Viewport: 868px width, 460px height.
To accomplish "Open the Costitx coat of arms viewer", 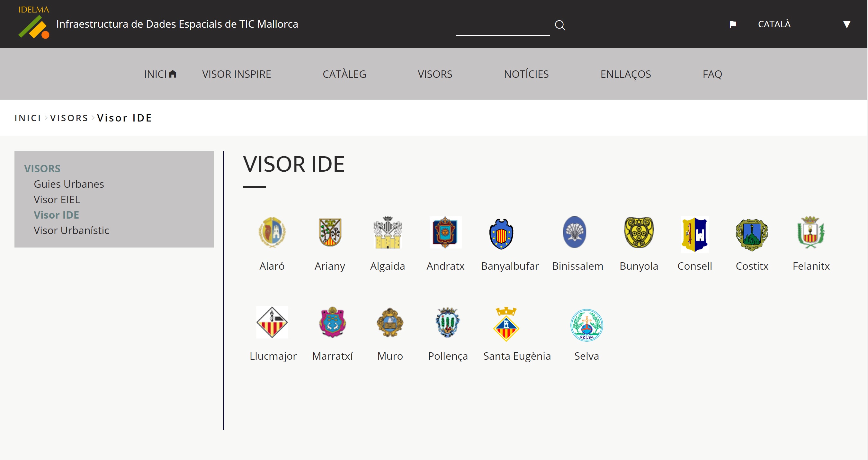I will (752, 235).
